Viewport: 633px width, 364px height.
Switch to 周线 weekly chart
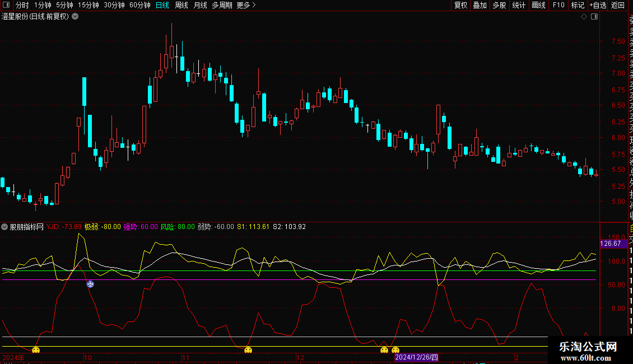(x=181, y=6)
